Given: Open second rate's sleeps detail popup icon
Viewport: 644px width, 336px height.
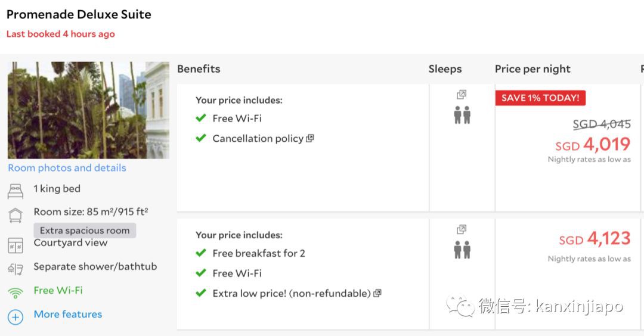Looking at the screenshot, I should (x=462, y=229).
